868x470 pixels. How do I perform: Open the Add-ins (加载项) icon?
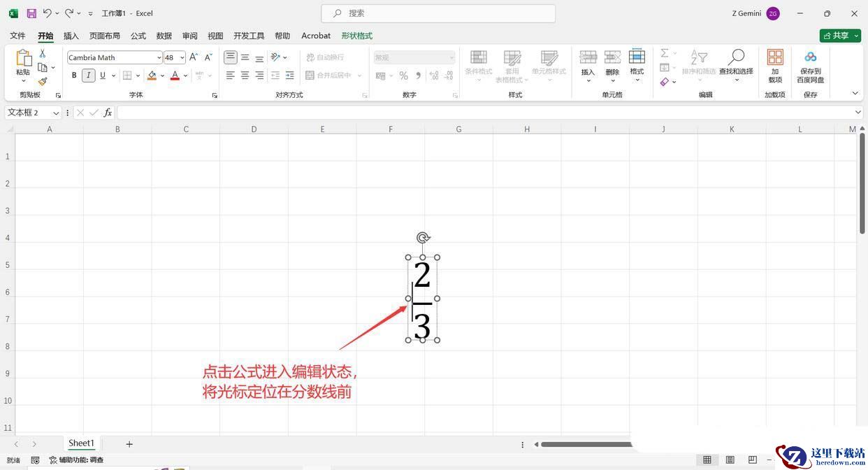[x=775, y=57]
